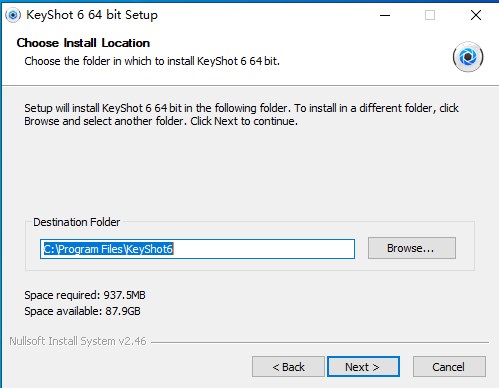The image size is (499, 388).
Task: Click the Space available: 87.9GB text
Action: pos(82,311)
